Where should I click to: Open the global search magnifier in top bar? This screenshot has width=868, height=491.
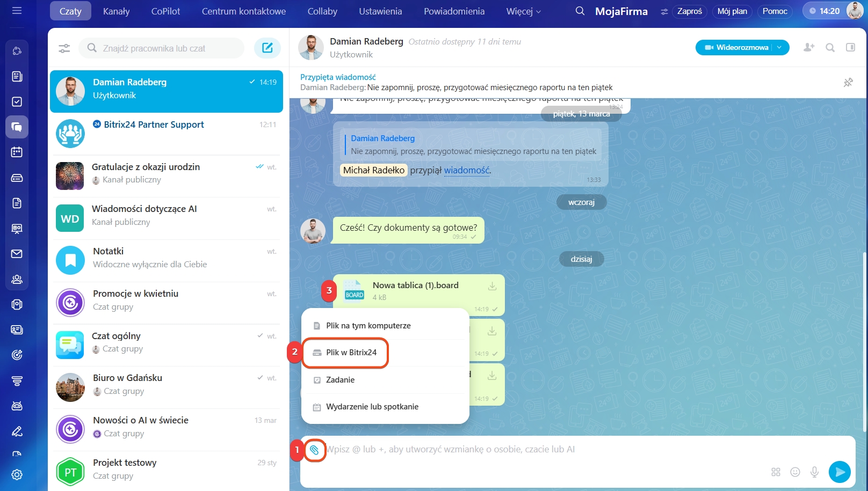click(580, 11)
